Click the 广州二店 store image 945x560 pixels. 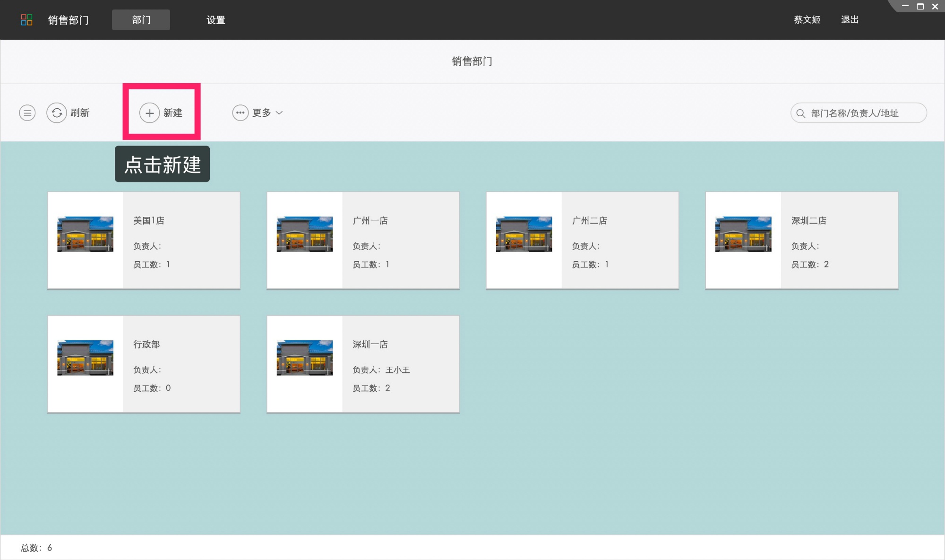click(x=524, y=234)
